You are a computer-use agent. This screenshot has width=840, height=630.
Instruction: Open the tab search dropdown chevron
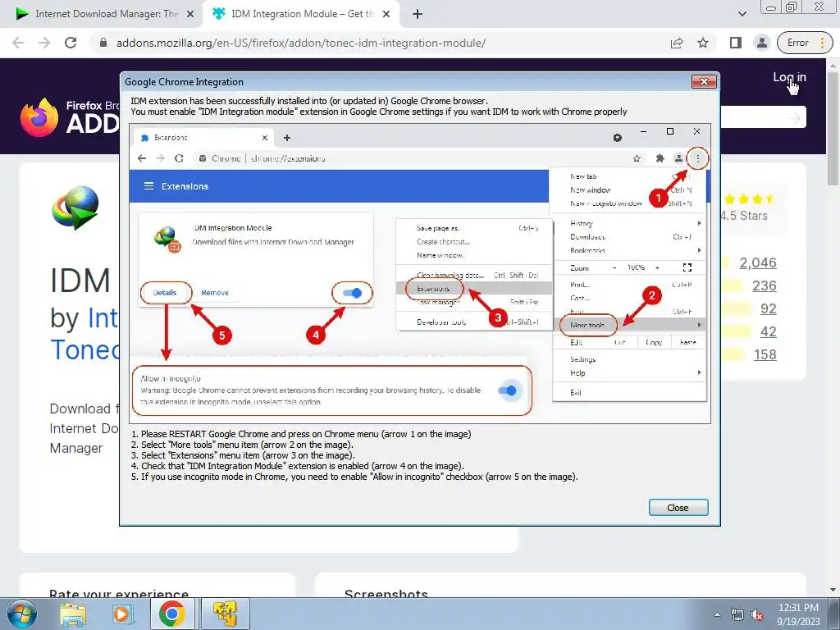tap(742, 15)
